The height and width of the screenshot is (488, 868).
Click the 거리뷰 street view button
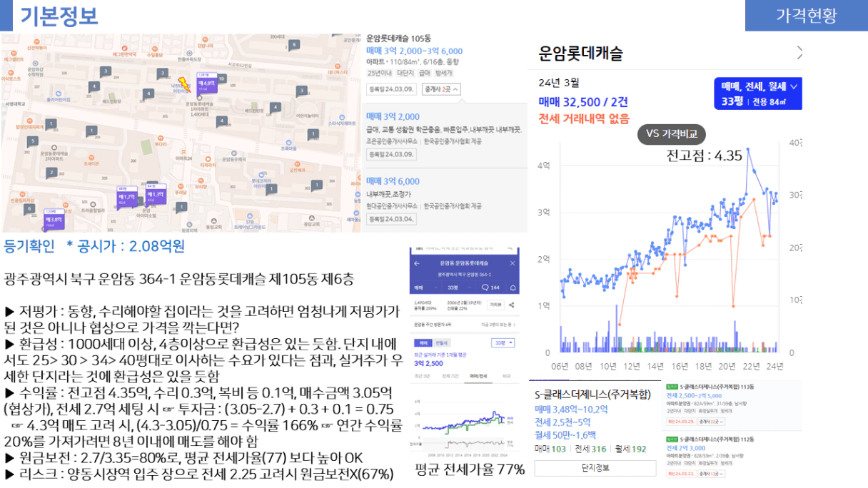click(x=495, y=305)
